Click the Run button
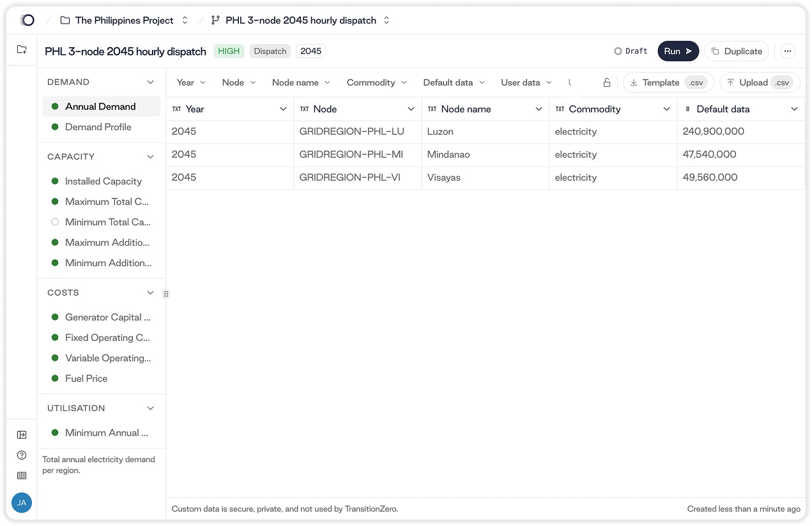The image size is (812, 526). 678,51
